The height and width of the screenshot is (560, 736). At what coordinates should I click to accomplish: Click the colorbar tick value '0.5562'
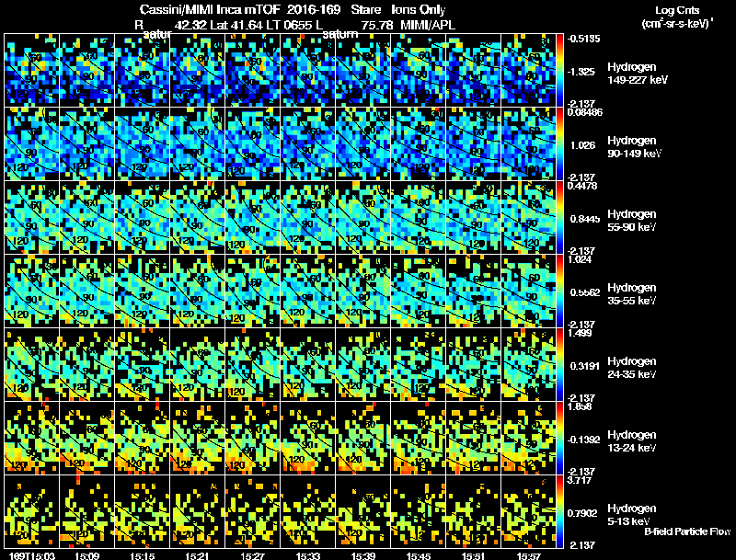pyautogui.click(x=584, y=292)
